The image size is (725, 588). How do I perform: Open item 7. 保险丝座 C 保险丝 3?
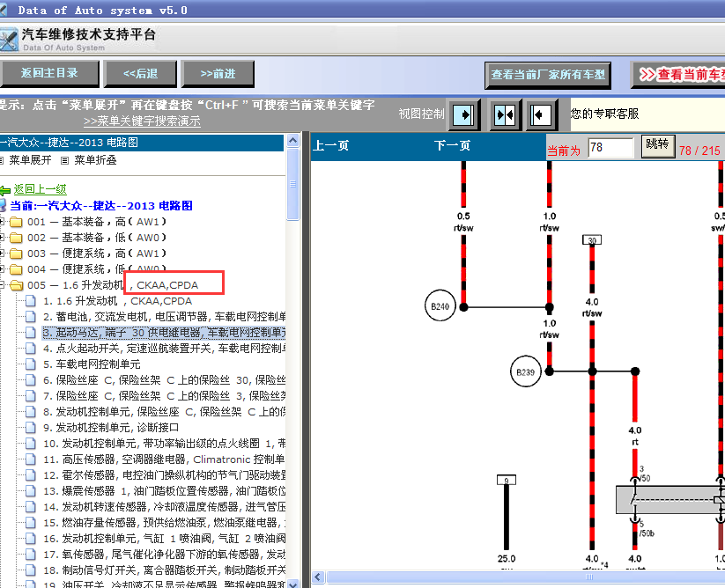164,396
